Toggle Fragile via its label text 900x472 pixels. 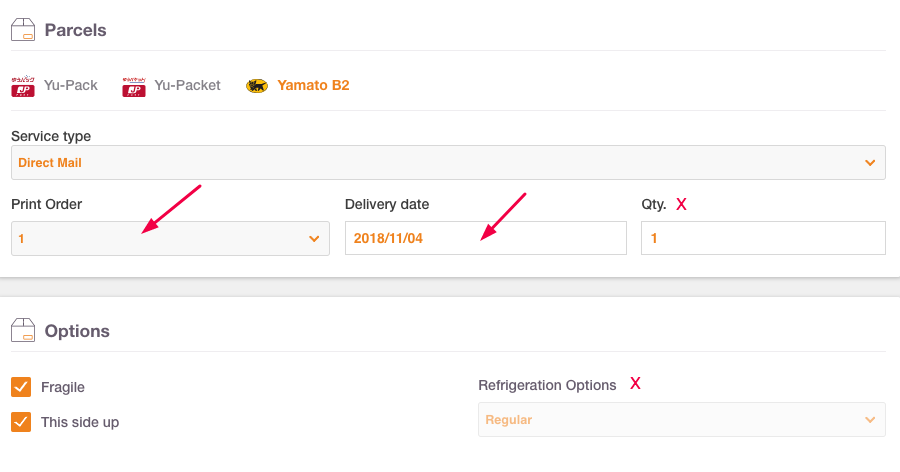point(63,388)
